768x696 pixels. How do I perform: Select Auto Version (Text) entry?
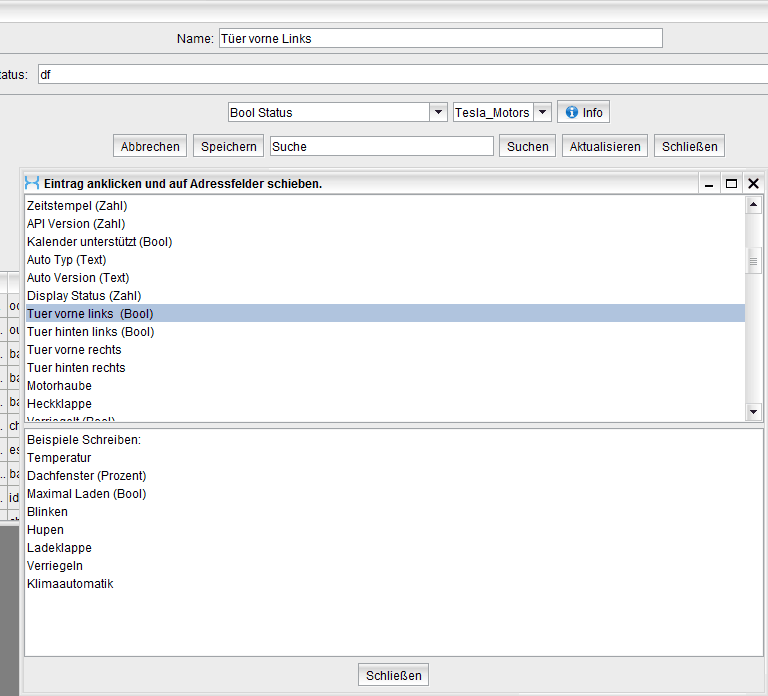coord(385,278)
